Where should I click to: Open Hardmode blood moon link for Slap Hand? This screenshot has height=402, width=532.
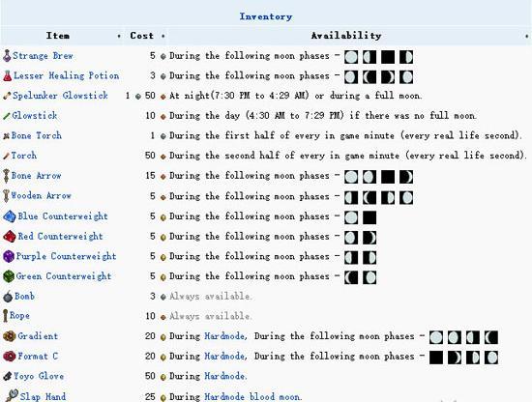252,396
